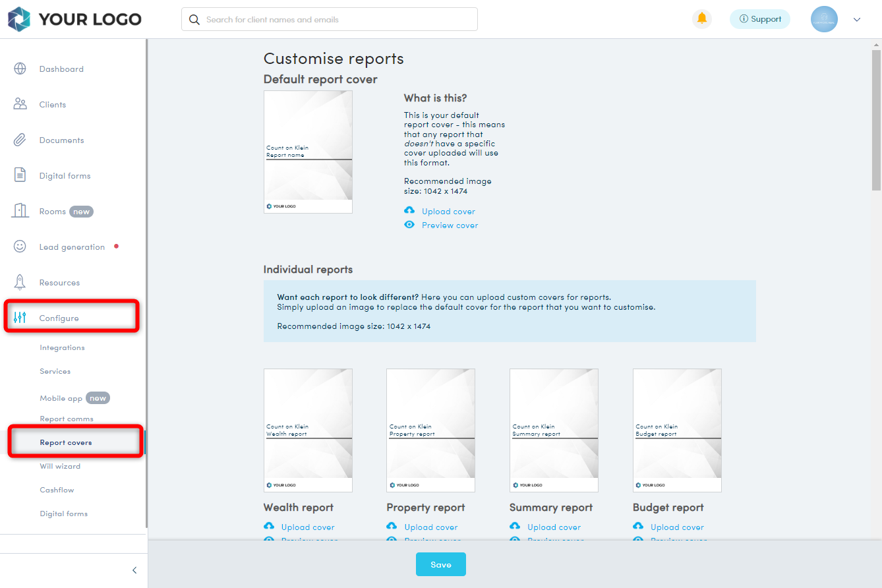Open Report comms submenu item
882x588 pixels.
67,419
